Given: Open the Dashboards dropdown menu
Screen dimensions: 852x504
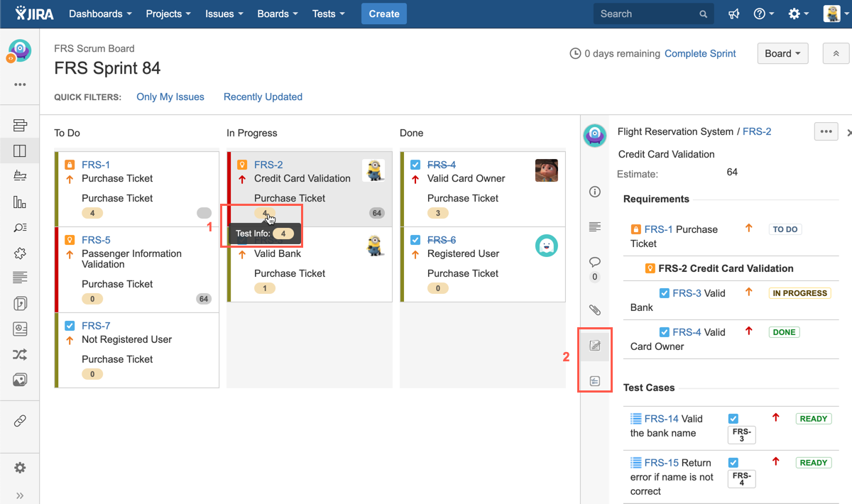Looking at the screenshot, I should (x=100, y=14).
